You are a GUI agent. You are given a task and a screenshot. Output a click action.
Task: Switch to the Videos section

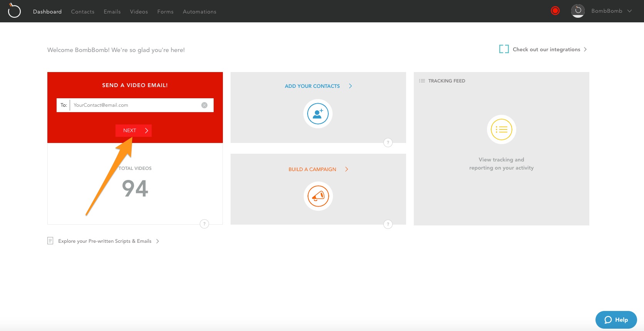point(139,12)
